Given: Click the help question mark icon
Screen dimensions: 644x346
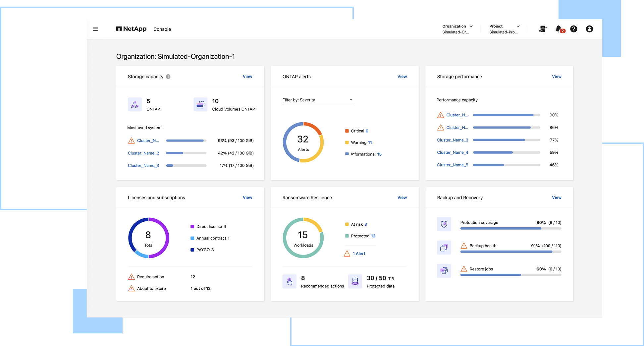Looking at the screenshot, I should (x=574, y=29).
